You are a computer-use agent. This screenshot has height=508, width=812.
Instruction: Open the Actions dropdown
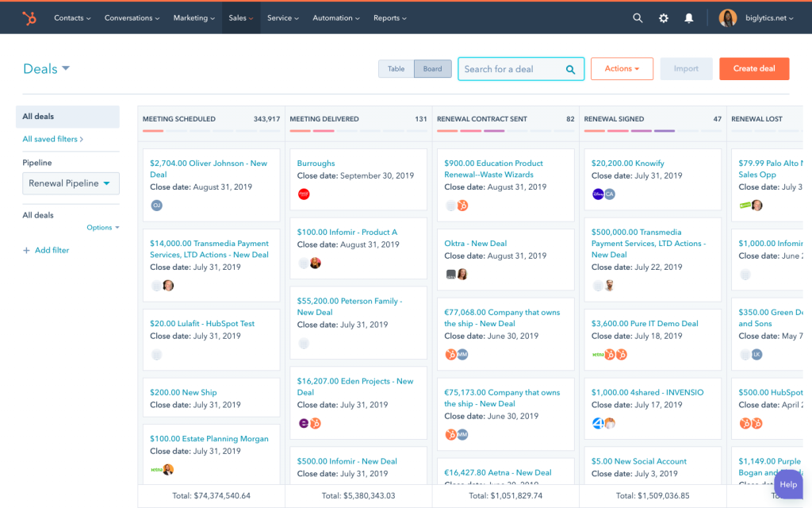click(622, 69)
